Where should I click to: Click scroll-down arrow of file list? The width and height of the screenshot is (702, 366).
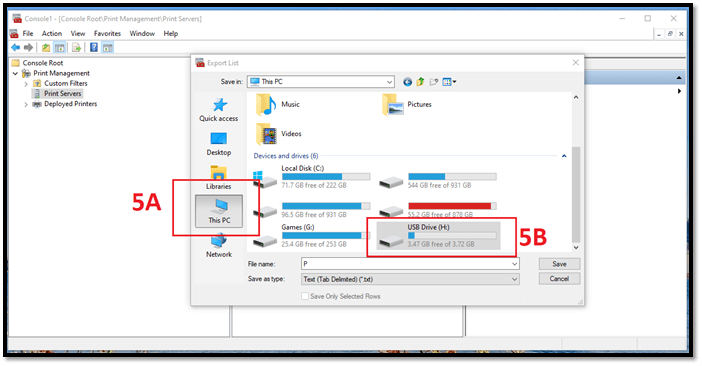pos(576,247)
